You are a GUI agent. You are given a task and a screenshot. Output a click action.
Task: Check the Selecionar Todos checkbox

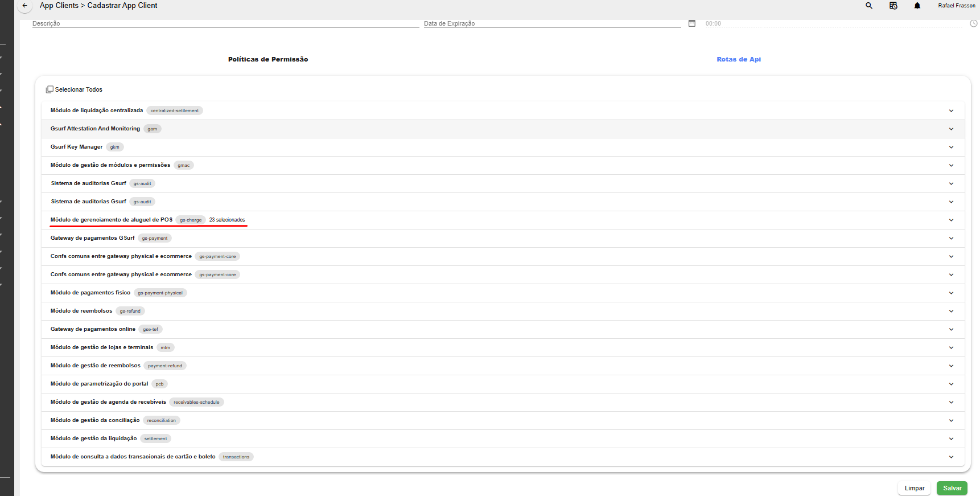(50, 89)
